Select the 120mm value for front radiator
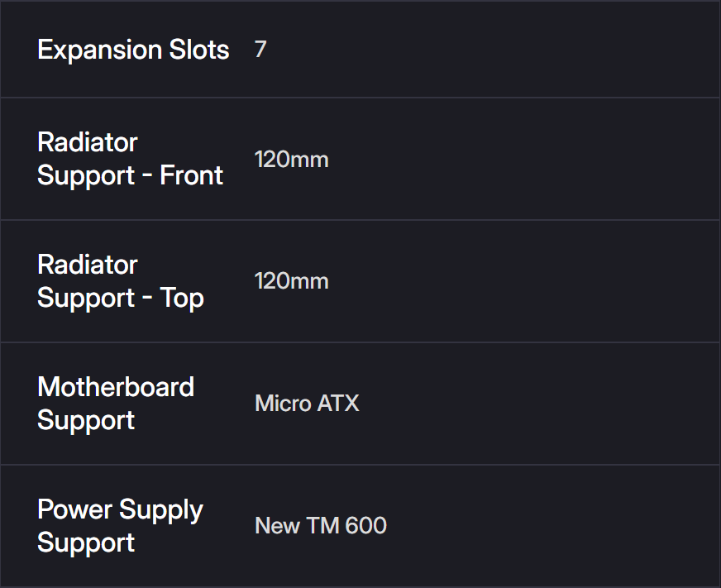This screenshot has height=588, width=721. click(291, 159)
